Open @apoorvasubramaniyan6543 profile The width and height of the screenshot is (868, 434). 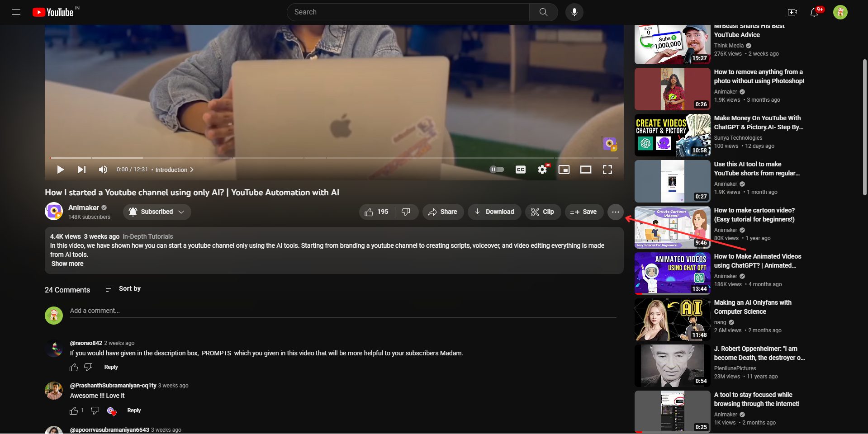109,430
